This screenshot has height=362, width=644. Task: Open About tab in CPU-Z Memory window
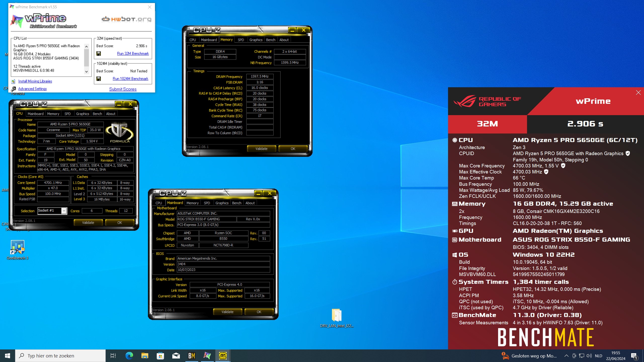(x=284, y=40)
